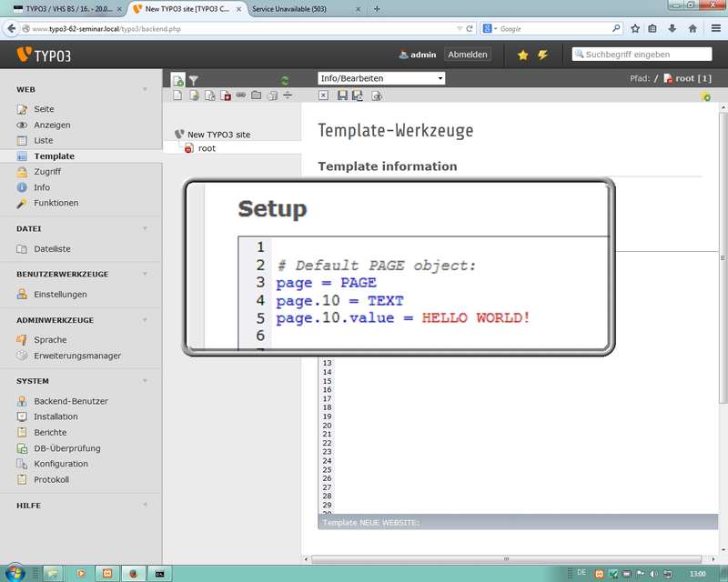Click the close document X icon

(x=323, y=95)
